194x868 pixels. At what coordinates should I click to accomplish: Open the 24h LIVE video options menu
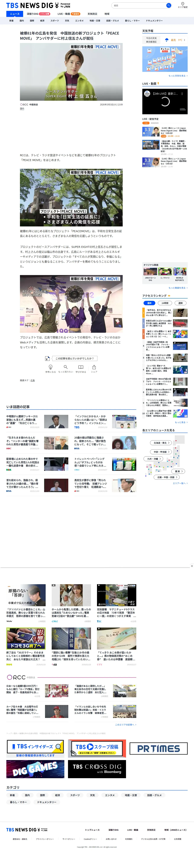click(182, 94)
